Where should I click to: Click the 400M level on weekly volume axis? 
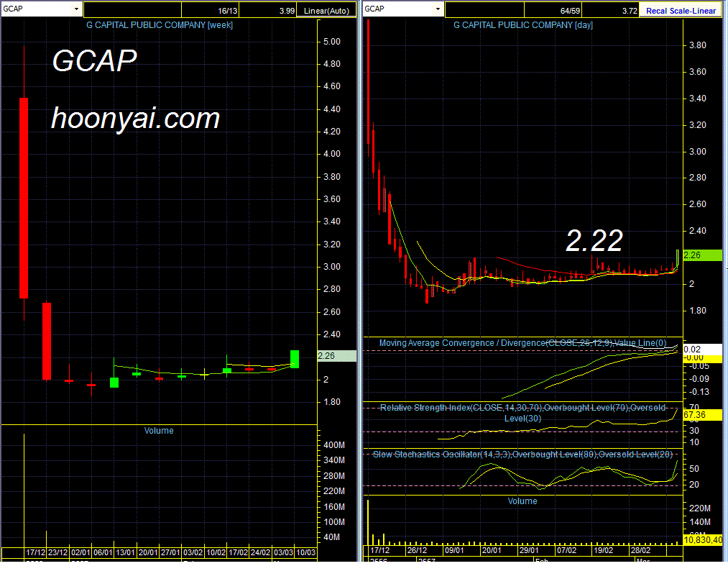point(334,445)
